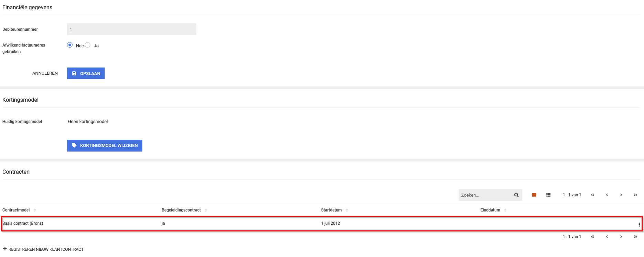Sort by the Contractmodel column
Image resolution: width=644 pixels, height=257 pixels.
click(x=16, y=210)
